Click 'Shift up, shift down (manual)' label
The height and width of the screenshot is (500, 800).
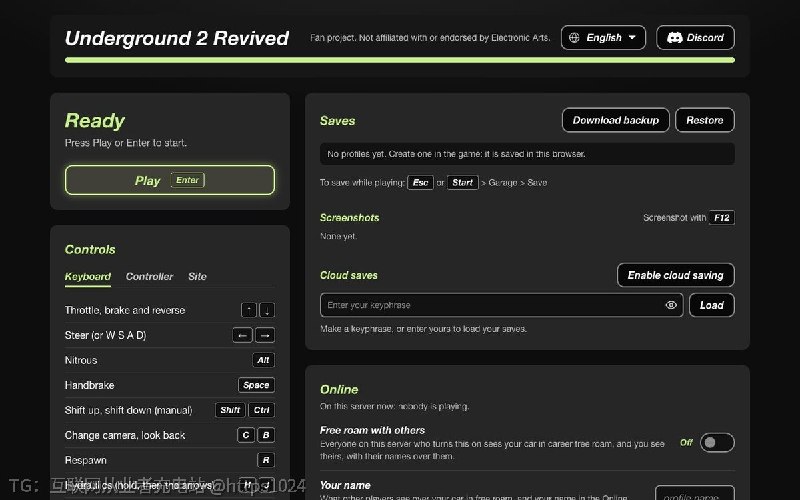pyautogui.click(x=129, y=410)
